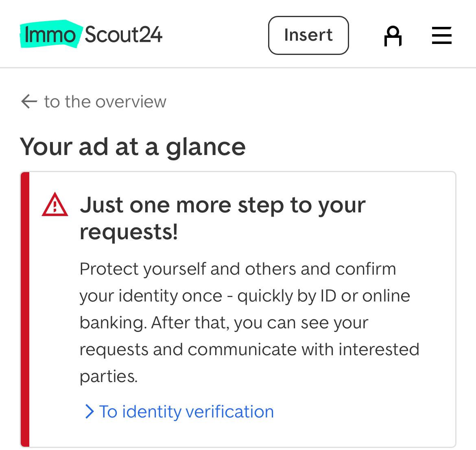Click the Scout24 logo text
The width and height of the screenshot is (476, 450).
click(x=123, y=34)
